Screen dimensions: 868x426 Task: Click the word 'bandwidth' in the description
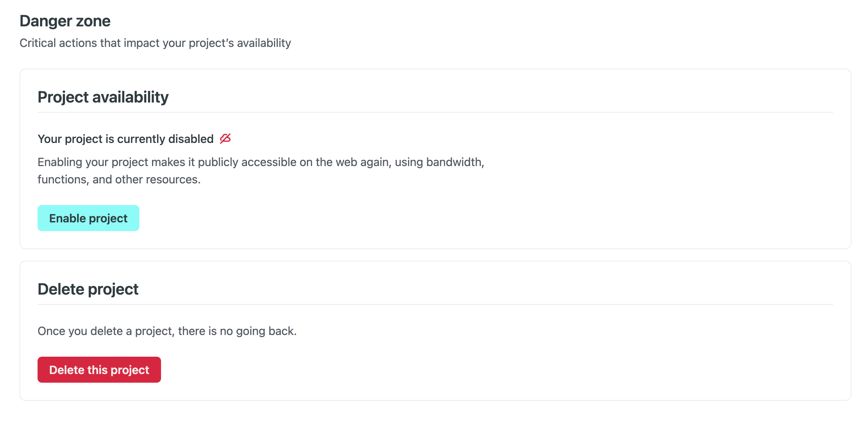(455, 162)
